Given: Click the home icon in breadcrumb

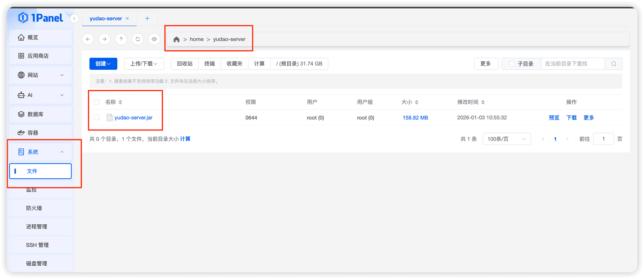Looking at the screenshot, I should pyautogui.click(x=176, y=39).
